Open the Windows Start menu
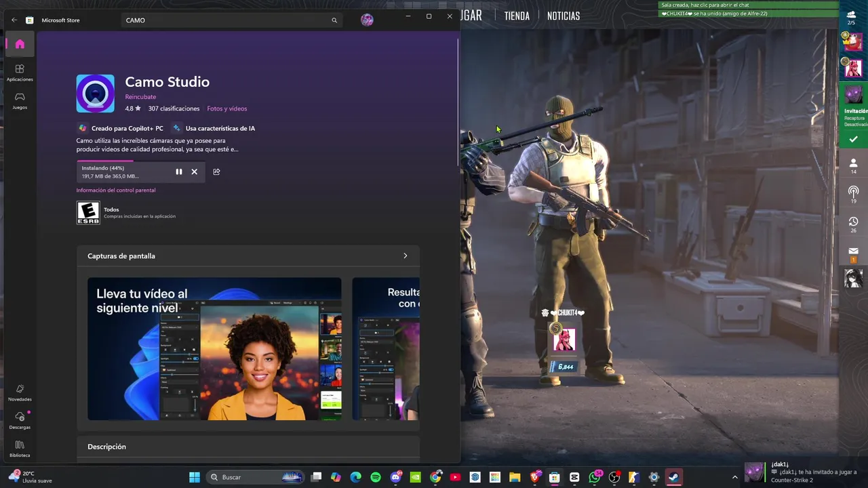This screenshot has width=868, height=488. coord(195,477)
